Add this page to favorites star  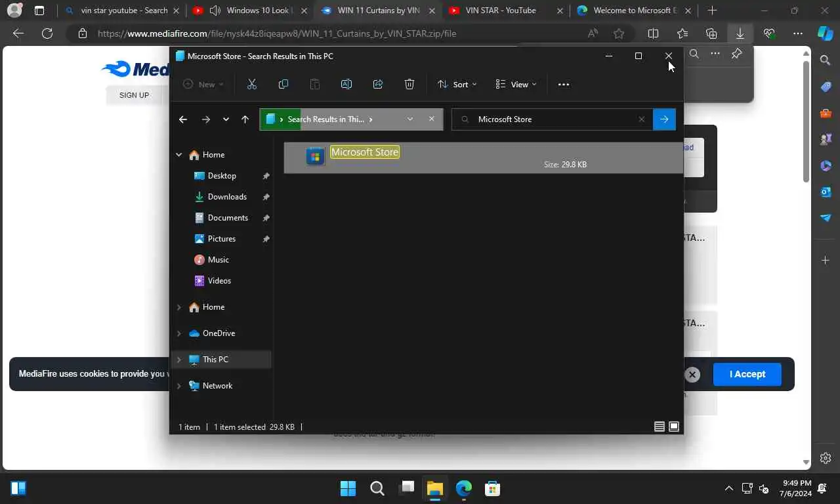coord(619,33)
